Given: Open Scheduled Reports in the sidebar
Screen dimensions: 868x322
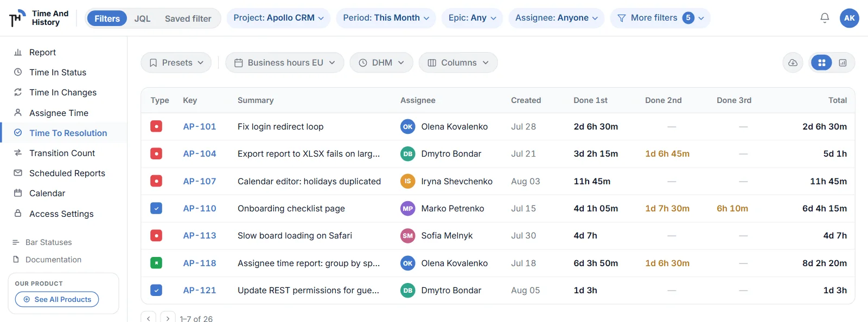Looking at the screenshot, I should [x=64, y=173].
